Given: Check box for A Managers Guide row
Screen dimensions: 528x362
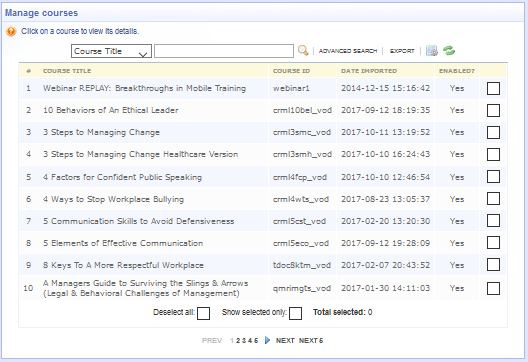Looking at the screenshot, I should coord(493,289).
